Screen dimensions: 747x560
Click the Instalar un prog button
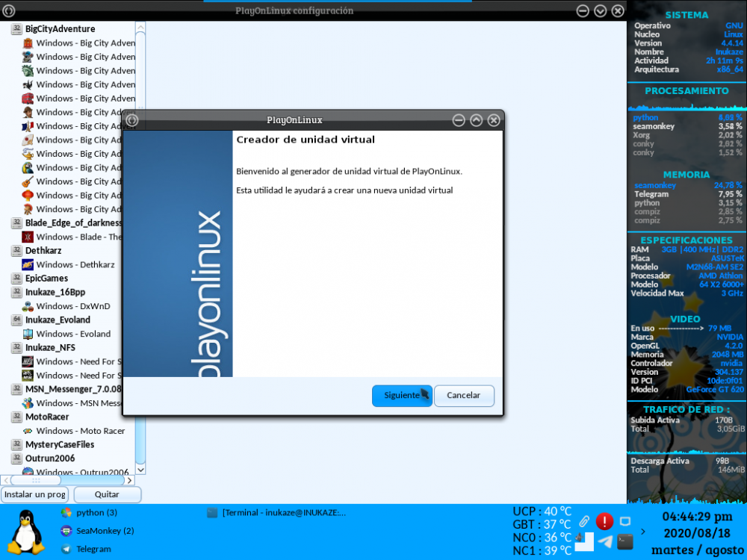click(x=35, y=494)
